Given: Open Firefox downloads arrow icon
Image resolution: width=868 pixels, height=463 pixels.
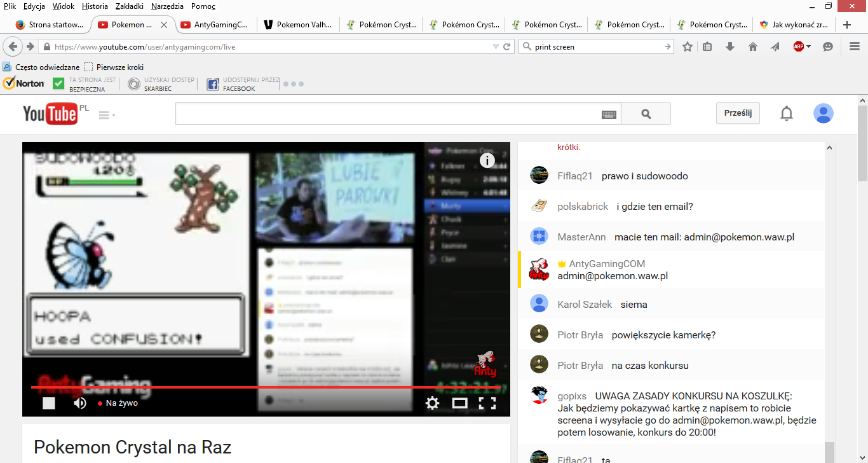Looking at the screenshot, I should click(x=730, y=46).
